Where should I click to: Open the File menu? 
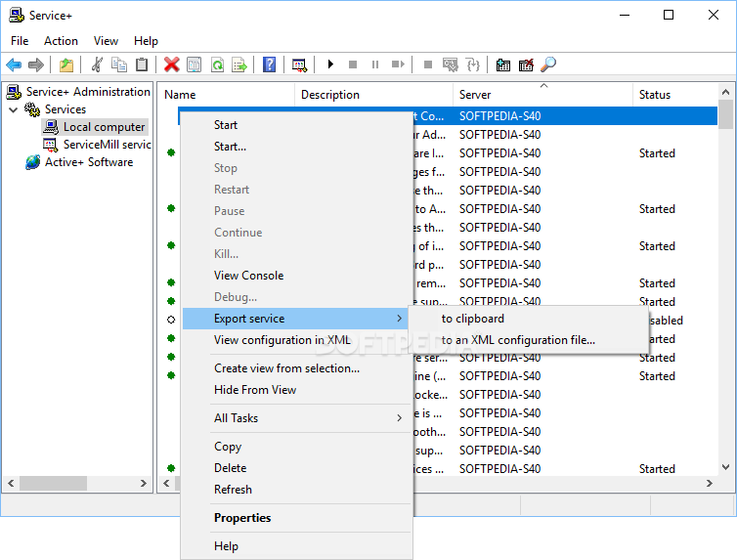[20, 41]
